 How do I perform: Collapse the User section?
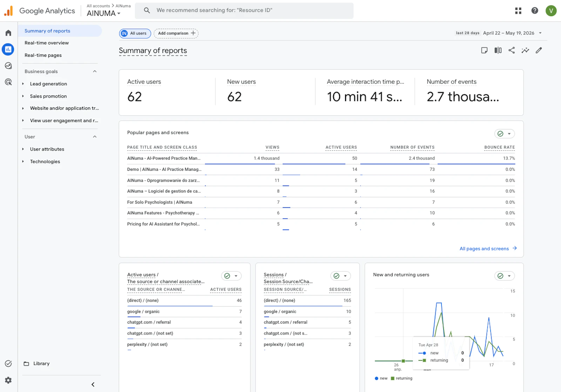(95, 137)
